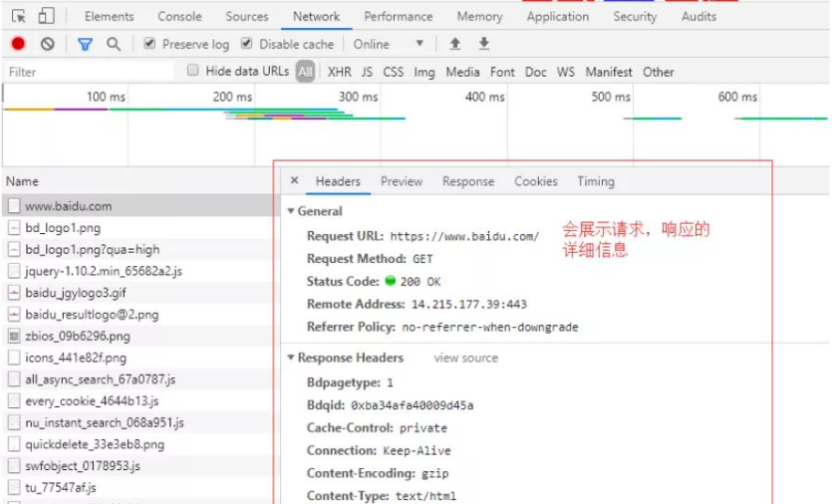Open the Performance panel
Screen dimensions: 832x504
[x=398, y=17]
